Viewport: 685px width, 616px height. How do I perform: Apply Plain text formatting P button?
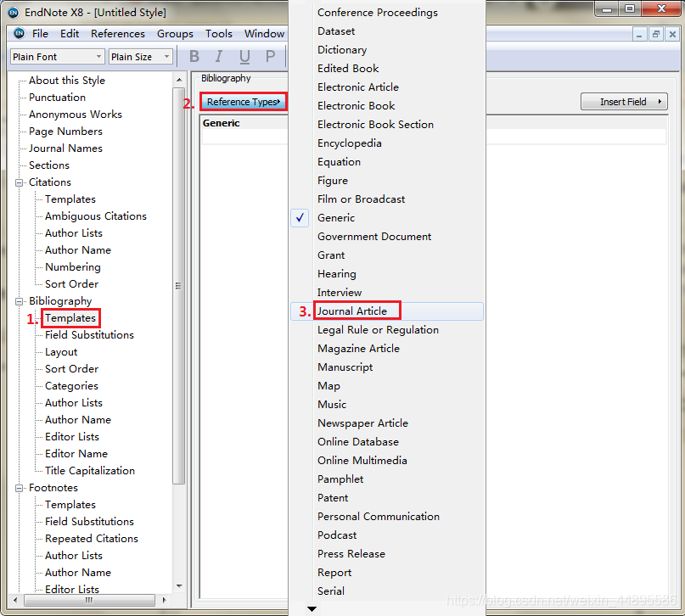(271, 56)
